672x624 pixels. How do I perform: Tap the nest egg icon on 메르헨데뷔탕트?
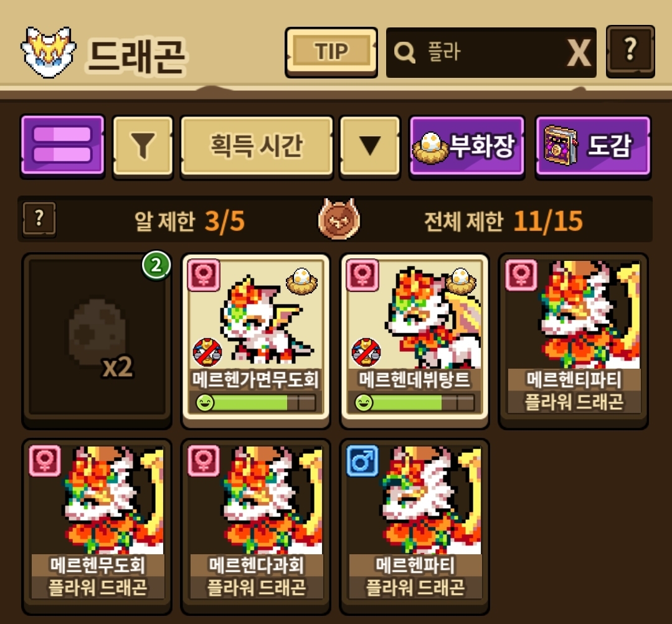point(461,280)
